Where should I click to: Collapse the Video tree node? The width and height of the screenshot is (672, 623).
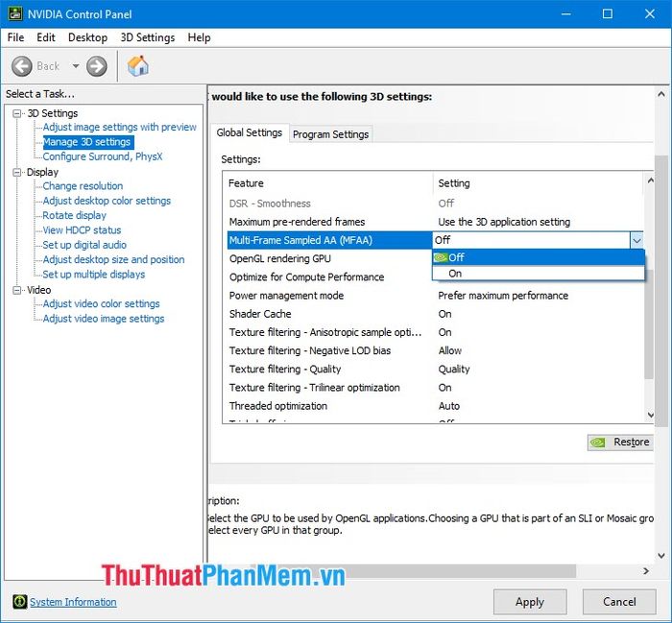pyautogui.click(x=17, y=290)
